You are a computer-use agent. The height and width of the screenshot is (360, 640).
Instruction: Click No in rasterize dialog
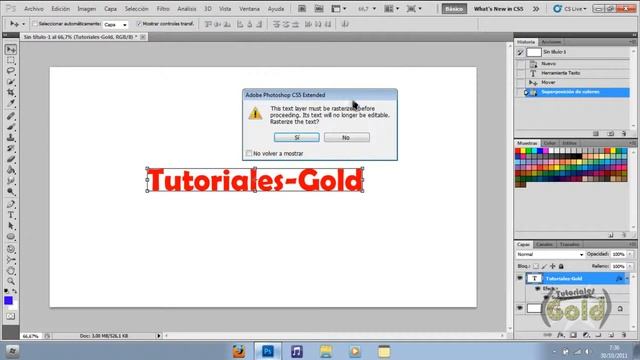(347, 138)
